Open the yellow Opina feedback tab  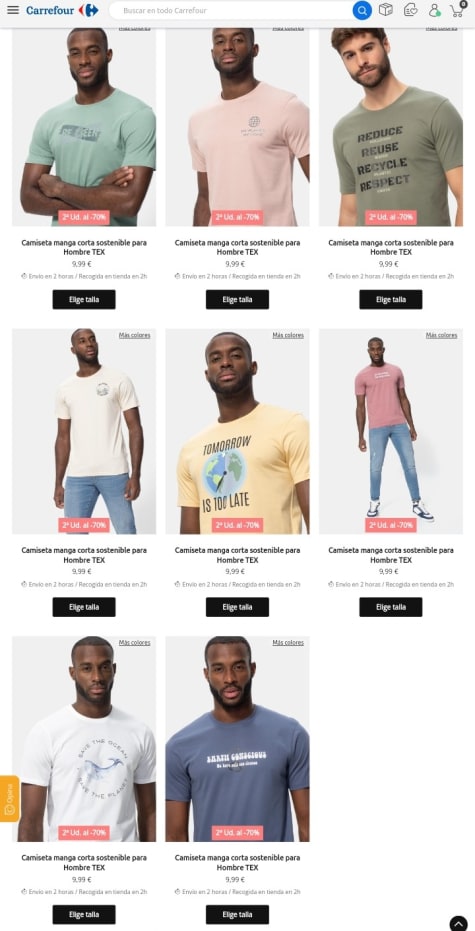10,799
